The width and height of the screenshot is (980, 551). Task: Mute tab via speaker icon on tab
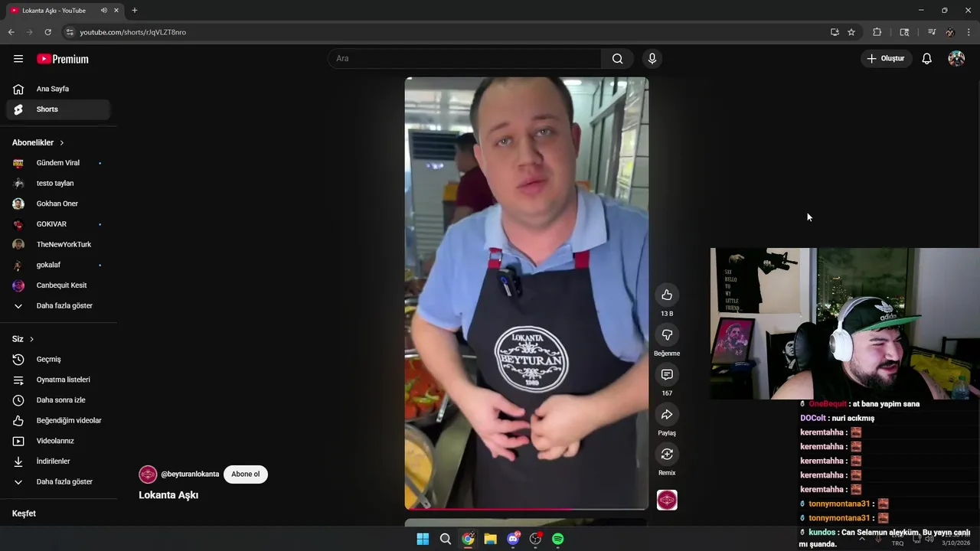(103, 11)
